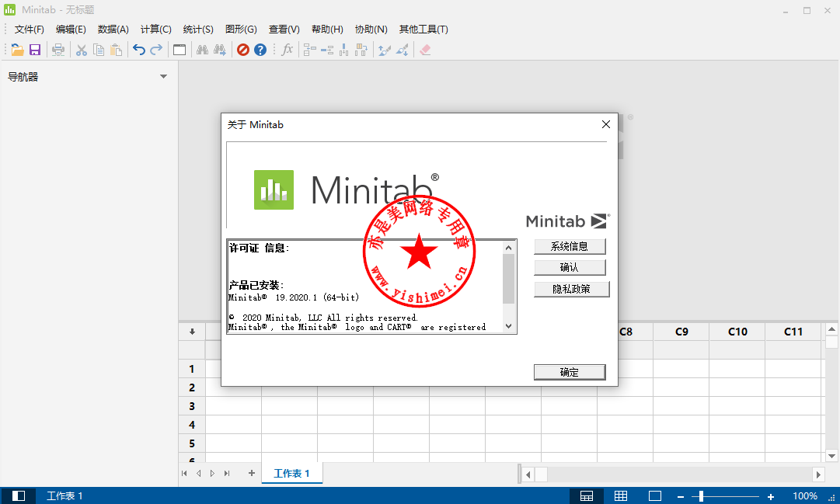
Task: Select the 工作表 1 worksheet tab
Action: pos(292,474)
